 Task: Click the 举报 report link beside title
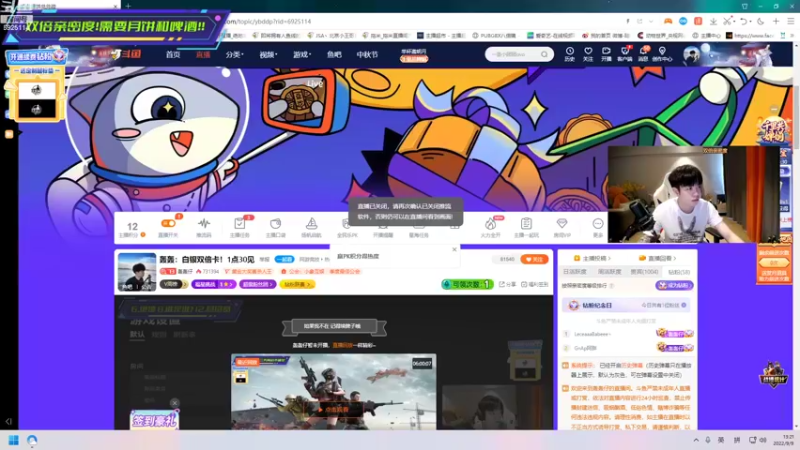click(265, 260)
